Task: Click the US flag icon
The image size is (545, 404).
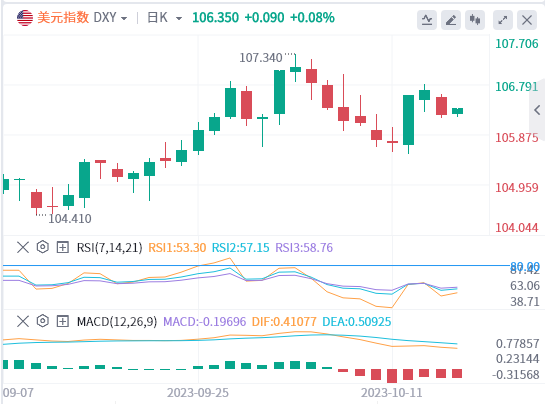Action: [25, 18]
